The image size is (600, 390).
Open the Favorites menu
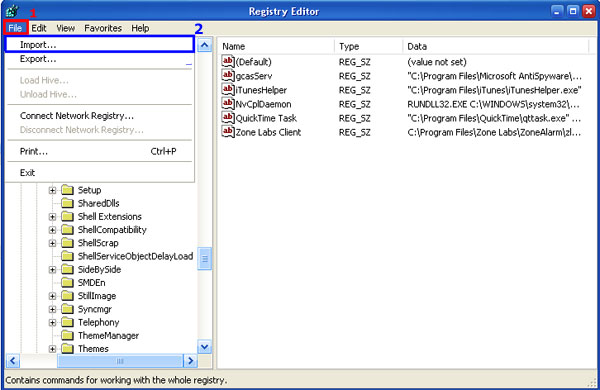point(103,28)
